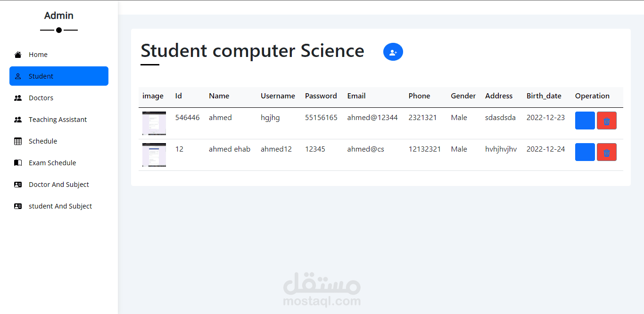644x314 pixels.
Task: Open Exam Schedule from the sidebar
Action: [52, 163]
